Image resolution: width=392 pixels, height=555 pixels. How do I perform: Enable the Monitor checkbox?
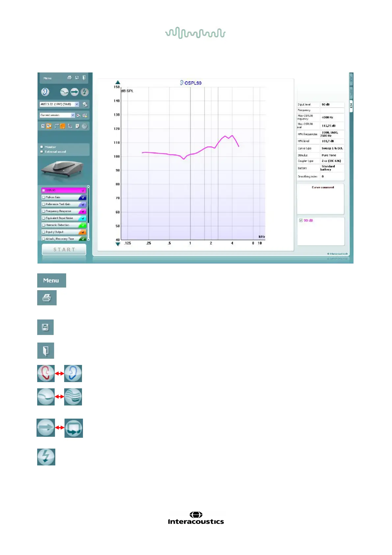42,147
